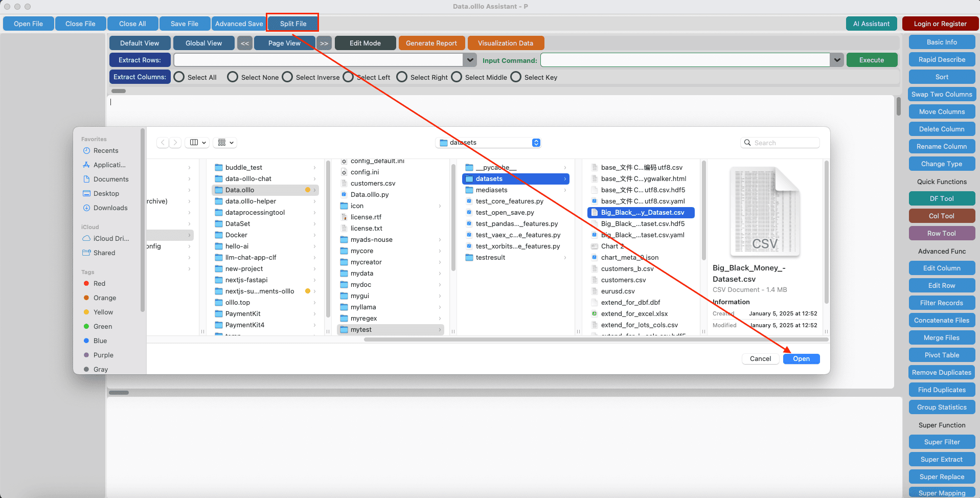This screenshot has width=980, height=498.
Task: Click the Execute button
Action: (871, 60)
